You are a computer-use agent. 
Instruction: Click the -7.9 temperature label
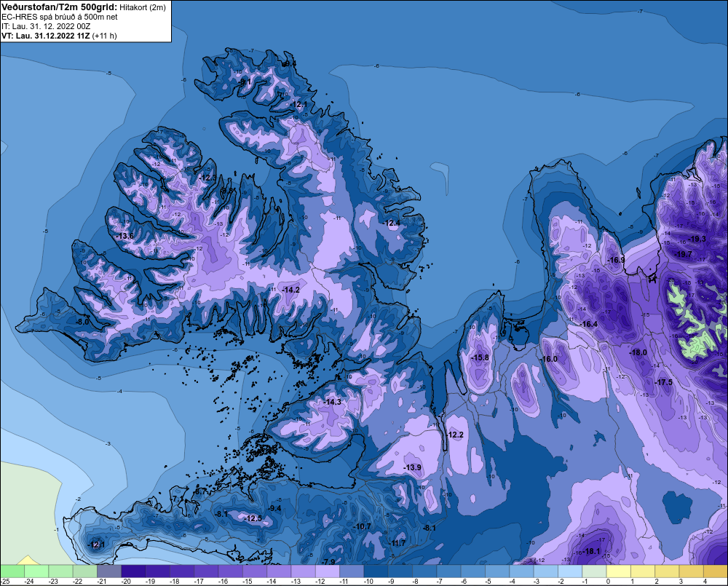click(329, 561)
